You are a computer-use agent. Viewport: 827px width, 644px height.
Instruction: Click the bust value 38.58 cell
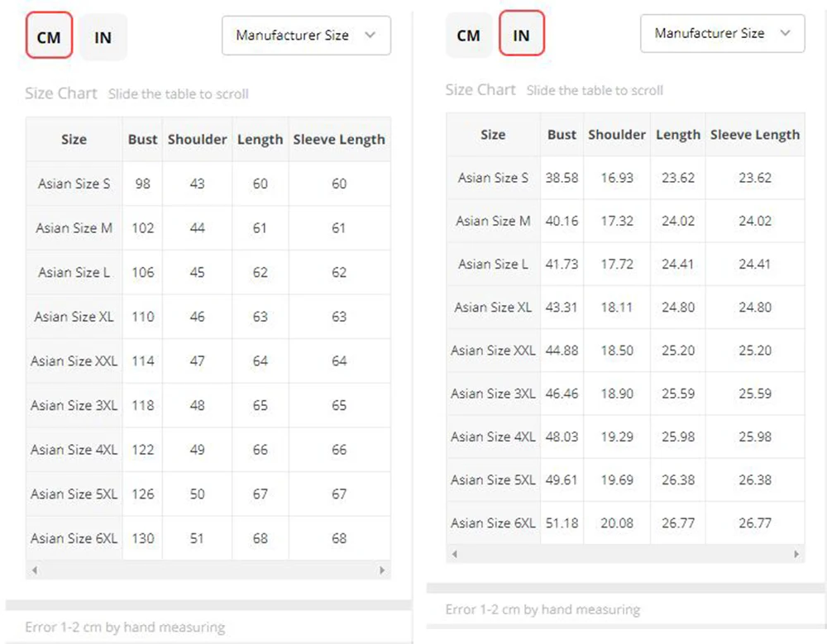pos(562,178)
